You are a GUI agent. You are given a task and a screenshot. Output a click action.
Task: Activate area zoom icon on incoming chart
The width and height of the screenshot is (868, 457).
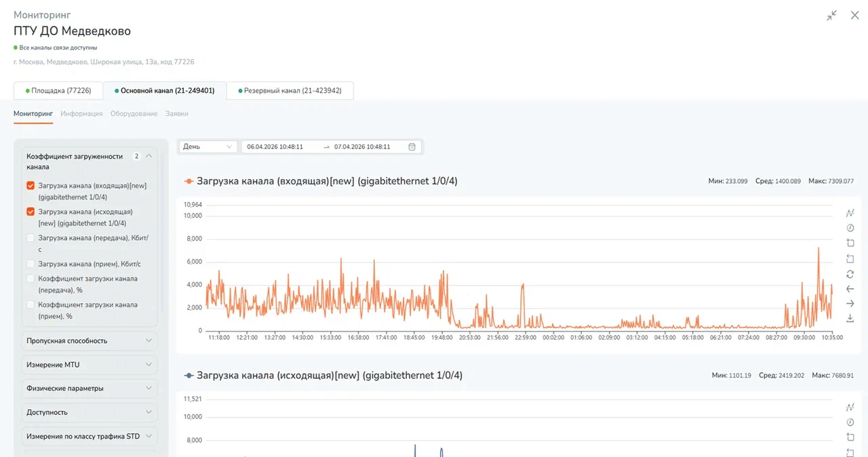click(850, 243)
